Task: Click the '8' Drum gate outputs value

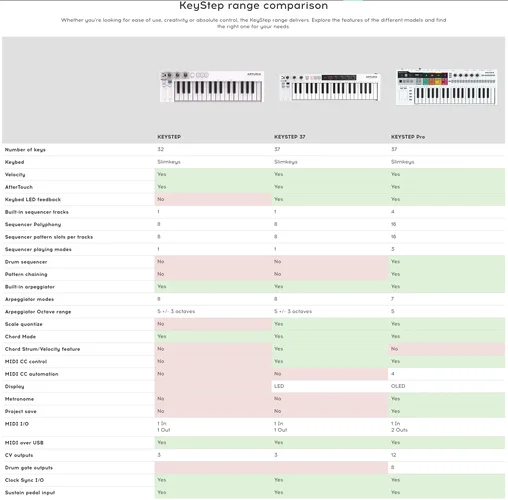Action: [x=393, y=467]
